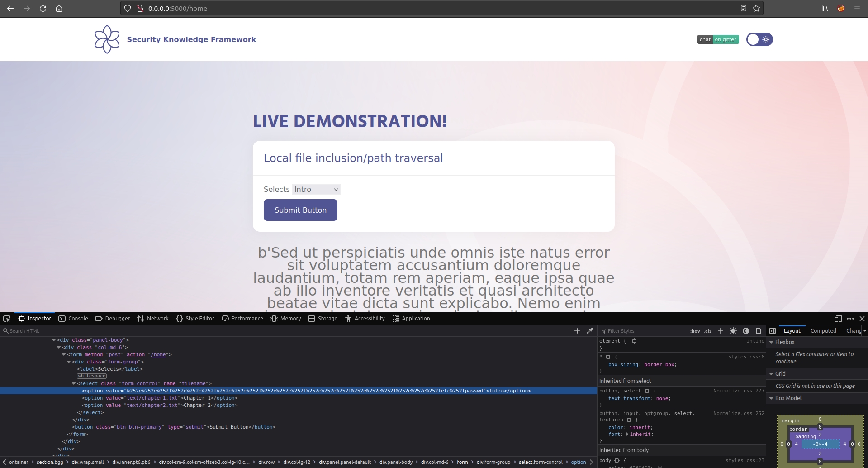Switch to the Console tab
This screenshot has width=868, height=468.
pyautogui.click(x=73, y=319)
